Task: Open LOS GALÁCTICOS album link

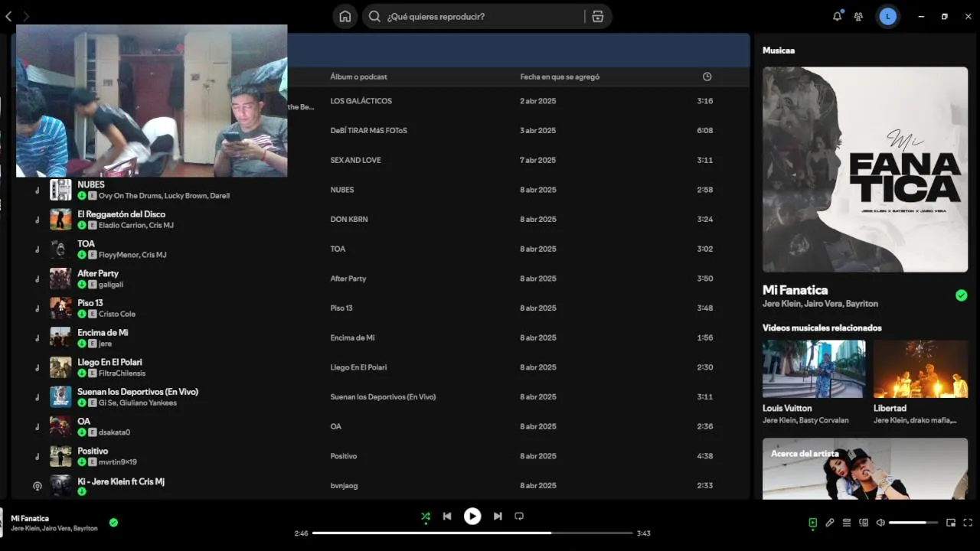Action: tap(361, 101)
